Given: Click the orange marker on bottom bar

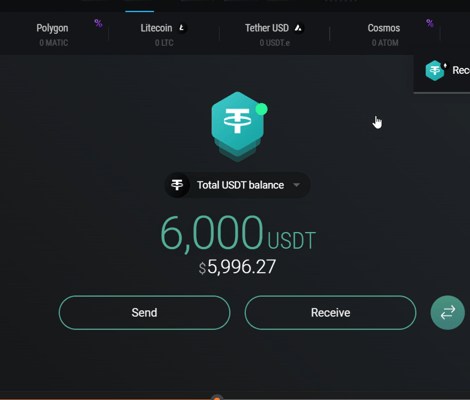Looking at the screenshot, I should coord(217,398).
